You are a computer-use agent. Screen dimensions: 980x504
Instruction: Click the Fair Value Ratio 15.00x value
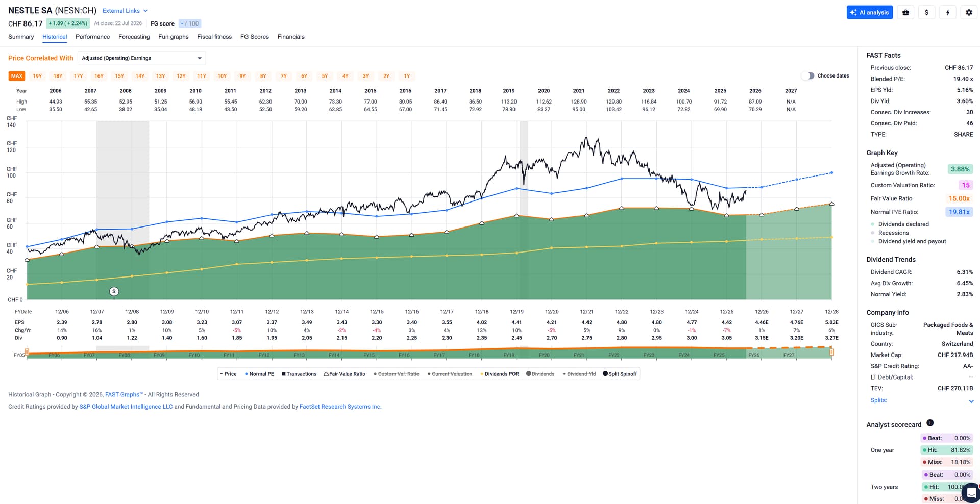pos(959,199)
